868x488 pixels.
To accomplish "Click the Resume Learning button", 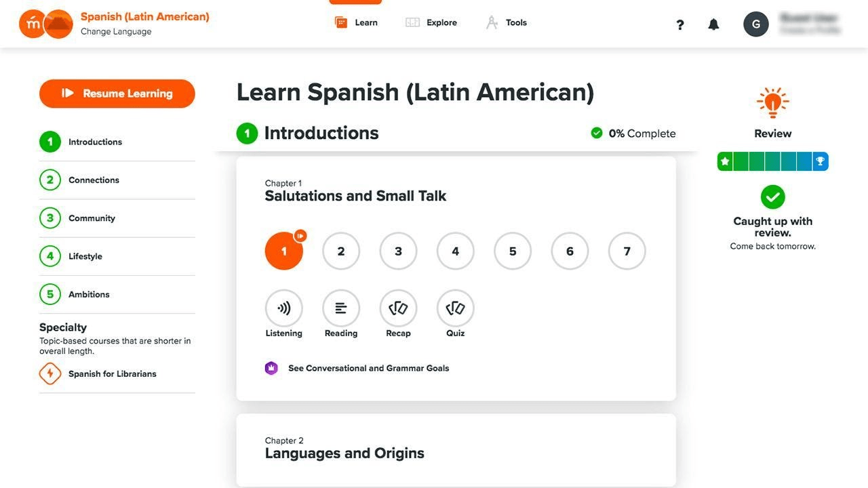I will click(x=117, y=94).
